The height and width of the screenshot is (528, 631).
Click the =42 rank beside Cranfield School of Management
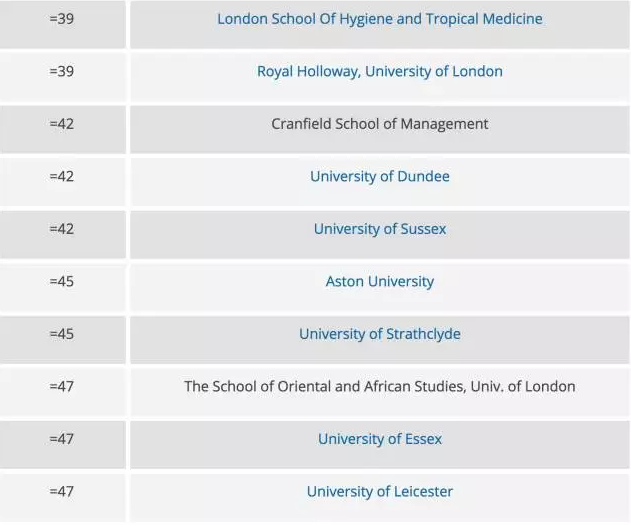62,124
